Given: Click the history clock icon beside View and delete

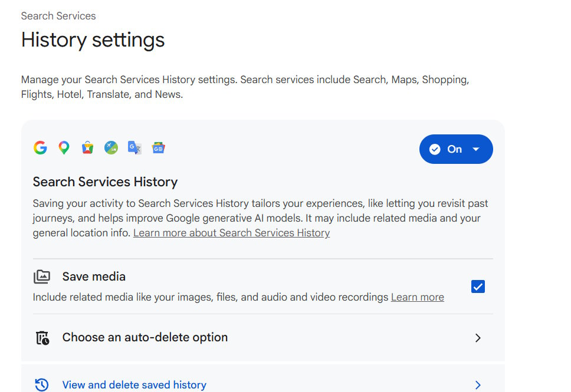Looking at the screenshot, I should pyautogui.click(x=42, y=385).
